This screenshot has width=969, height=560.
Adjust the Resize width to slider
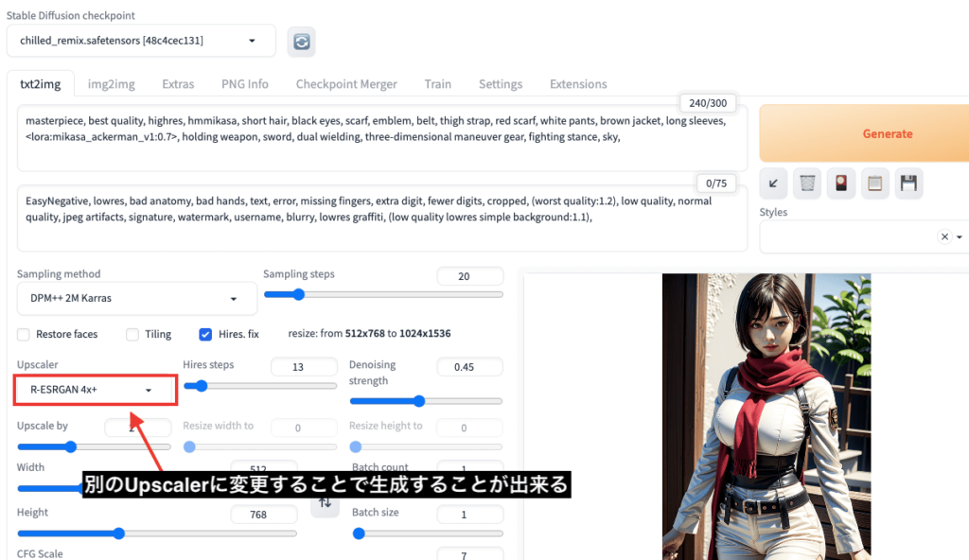pos(259,446)
